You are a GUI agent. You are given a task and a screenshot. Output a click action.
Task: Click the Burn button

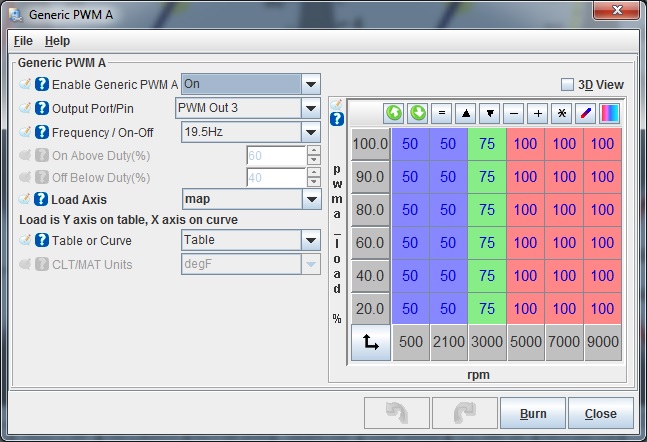tap(533, 413)
